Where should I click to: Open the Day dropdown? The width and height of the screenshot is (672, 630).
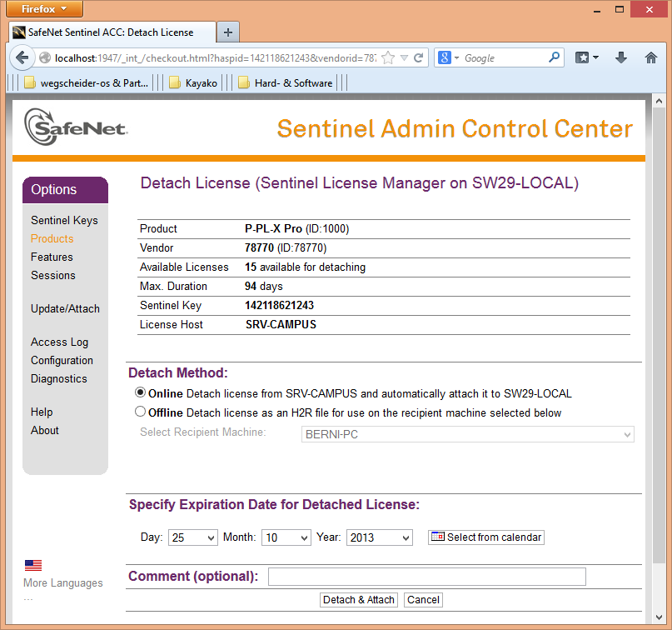[193, 537]
